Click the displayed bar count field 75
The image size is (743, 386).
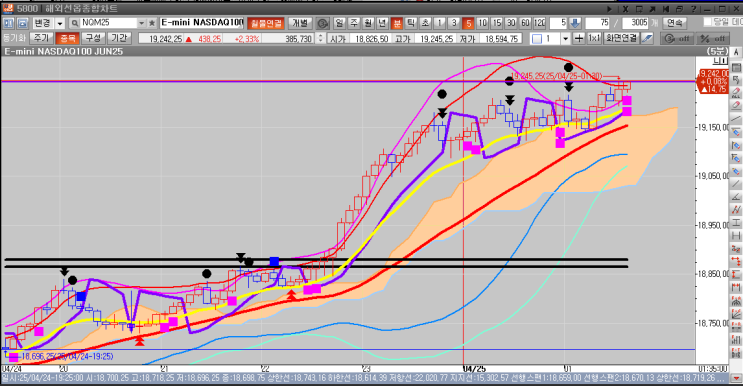598,23
